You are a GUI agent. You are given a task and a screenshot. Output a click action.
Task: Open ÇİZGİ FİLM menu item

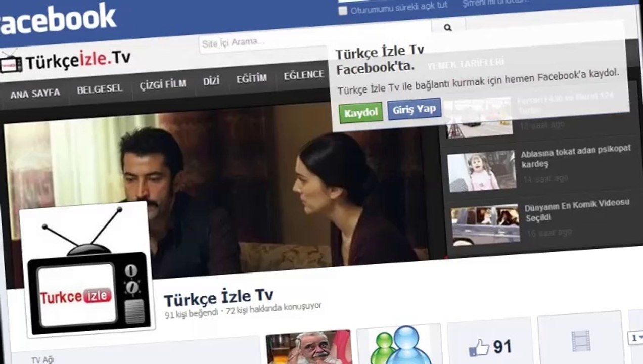[x=163, y=84]
